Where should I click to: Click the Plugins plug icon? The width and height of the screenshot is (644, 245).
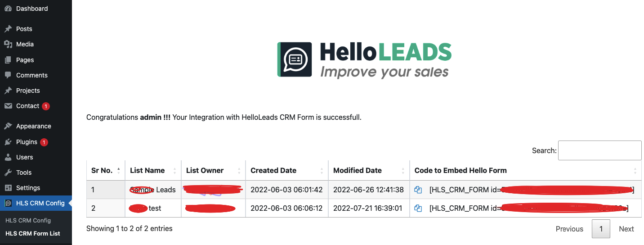point(8,142)
